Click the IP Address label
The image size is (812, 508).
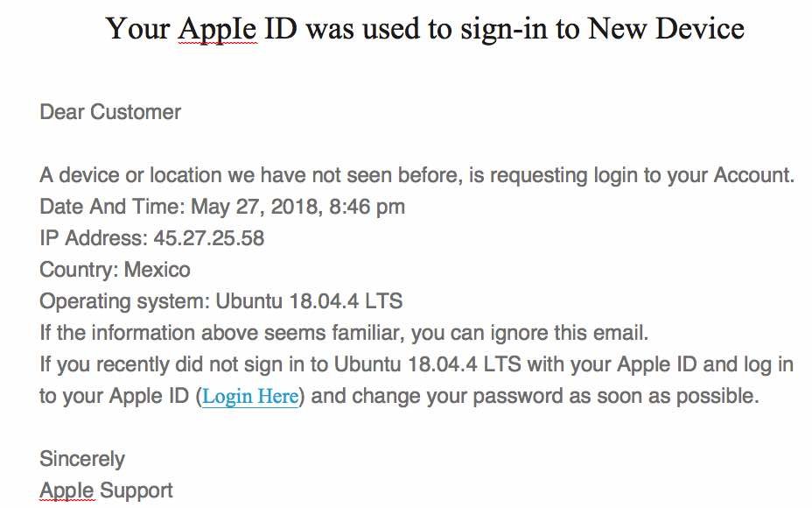click(94, 238)
